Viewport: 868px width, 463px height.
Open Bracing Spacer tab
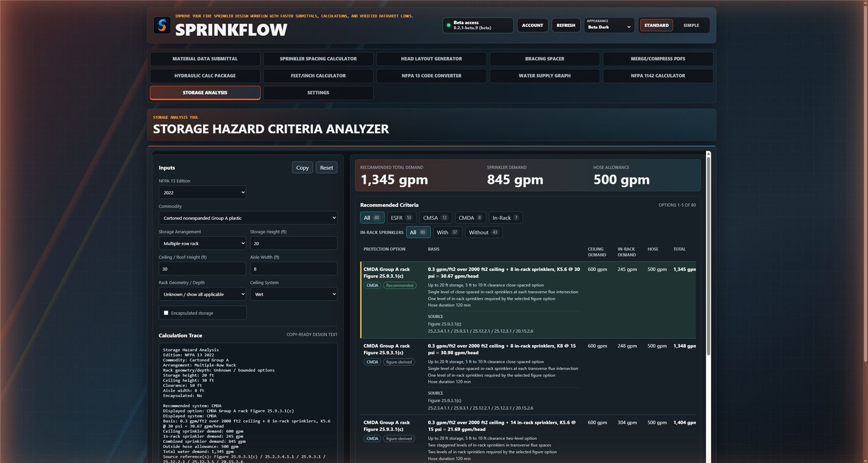click(545, 59)
